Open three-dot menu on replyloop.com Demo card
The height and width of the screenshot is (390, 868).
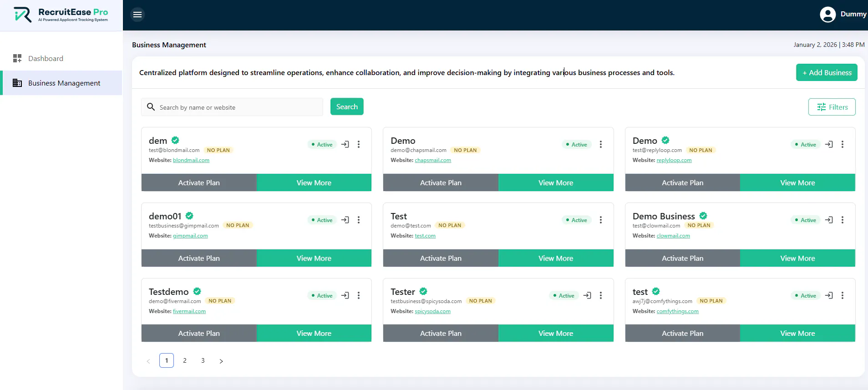pyautogui.click(x=843, y=144)
